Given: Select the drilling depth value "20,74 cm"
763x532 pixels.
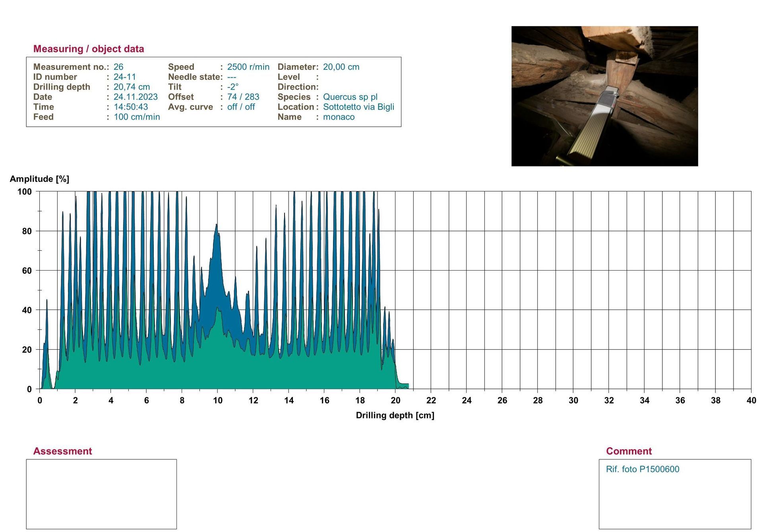Looking at the screenshot, I should 132,87.
